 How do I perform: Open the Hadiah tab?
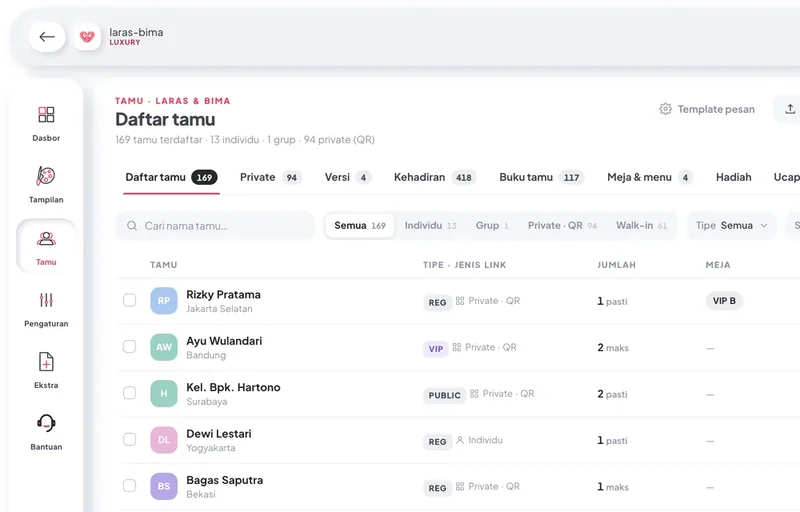coord(734,177)
